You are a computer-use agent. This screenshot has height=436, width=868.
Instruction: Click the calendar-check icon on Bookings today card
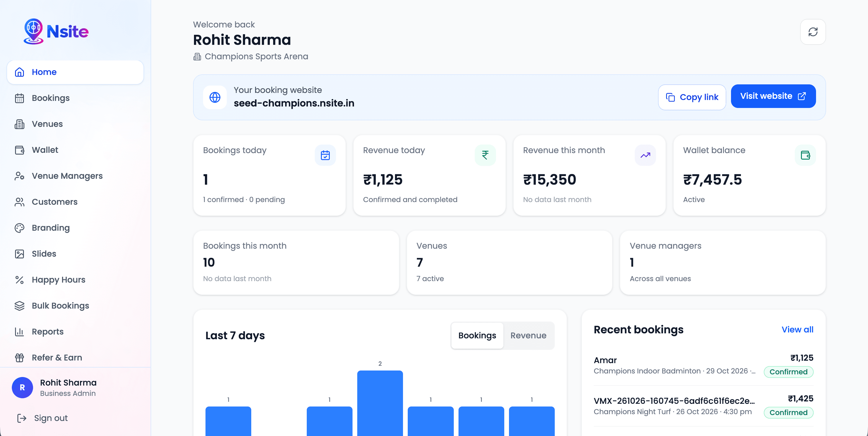(325, 155)
